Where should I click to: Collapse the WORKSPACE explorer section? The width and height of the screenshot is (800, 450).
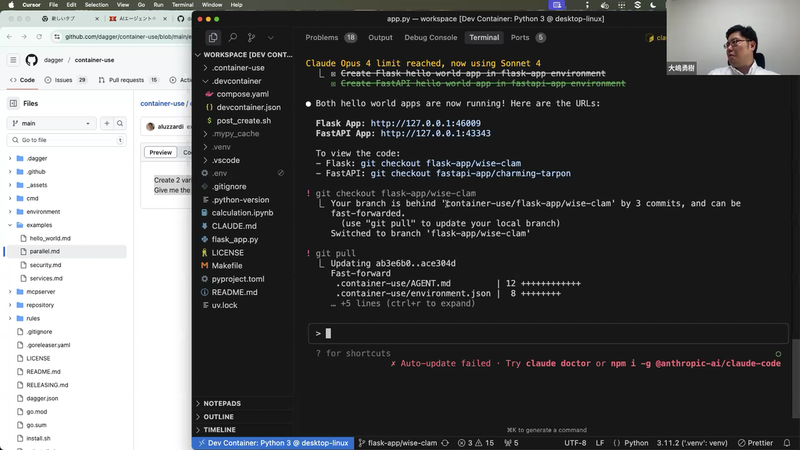point(244,55)
